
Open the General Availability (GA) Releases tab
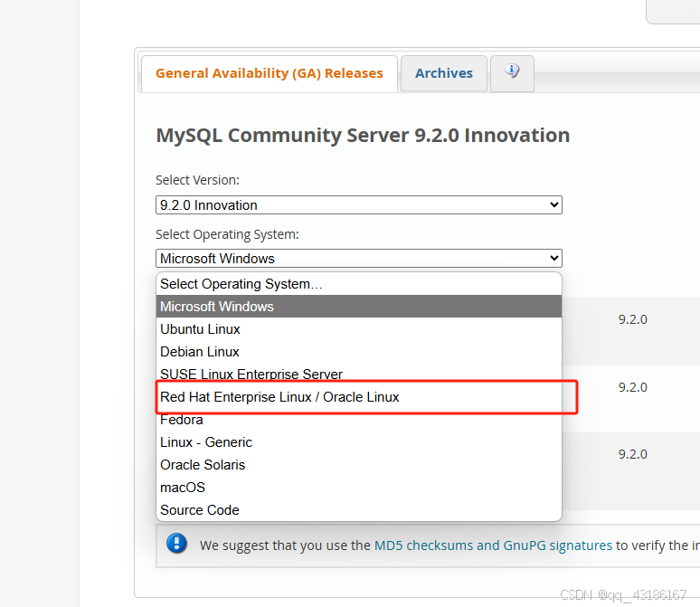point(270,73)
